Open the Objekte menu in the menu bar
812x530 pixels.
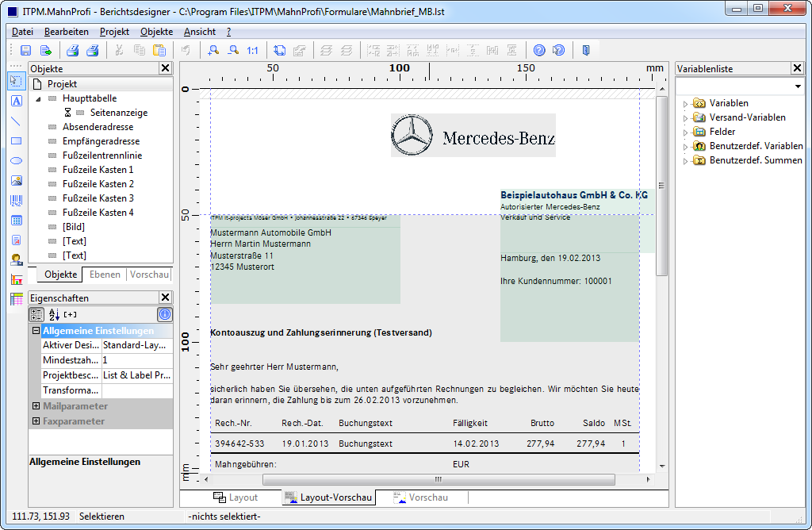coord(156,32)
